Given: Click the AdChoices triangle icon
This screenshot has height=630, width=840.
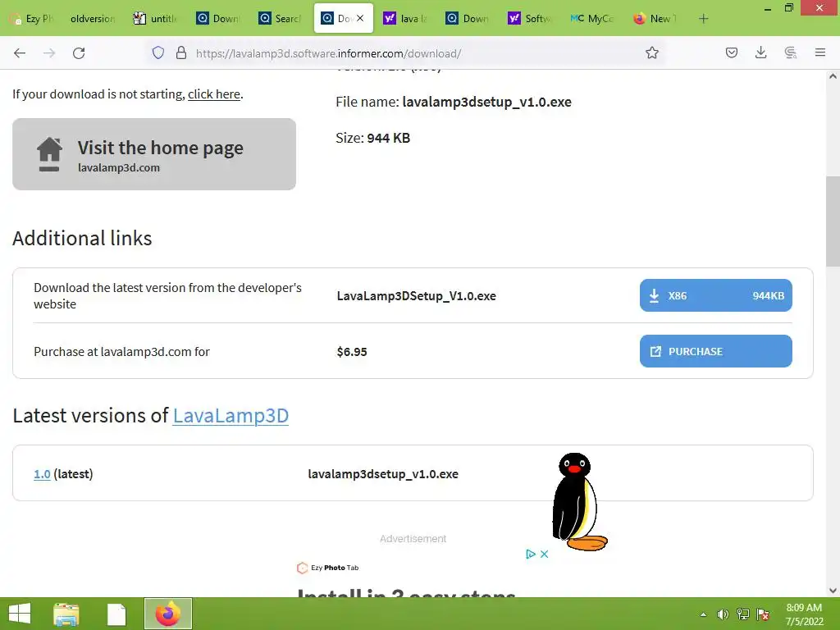Looking at the screenshot, I should coord(531,554).
